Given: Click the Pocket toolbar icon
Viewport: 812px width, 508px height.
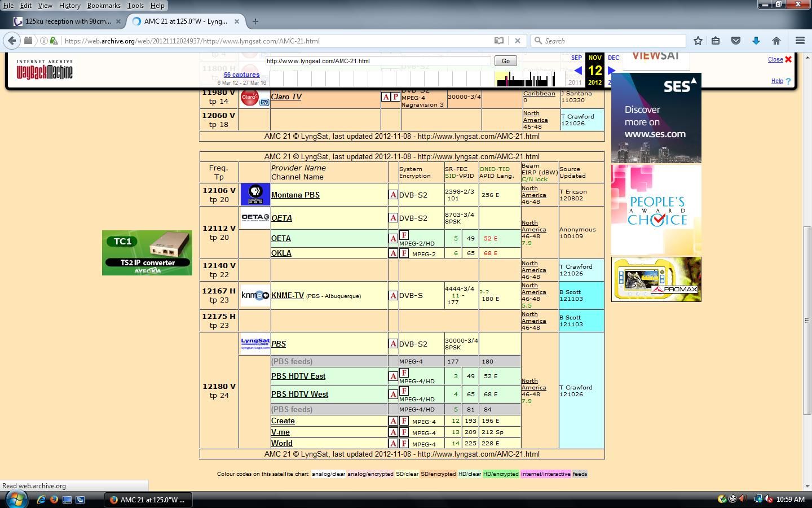Looking at the screenshot, I should 736,41.
